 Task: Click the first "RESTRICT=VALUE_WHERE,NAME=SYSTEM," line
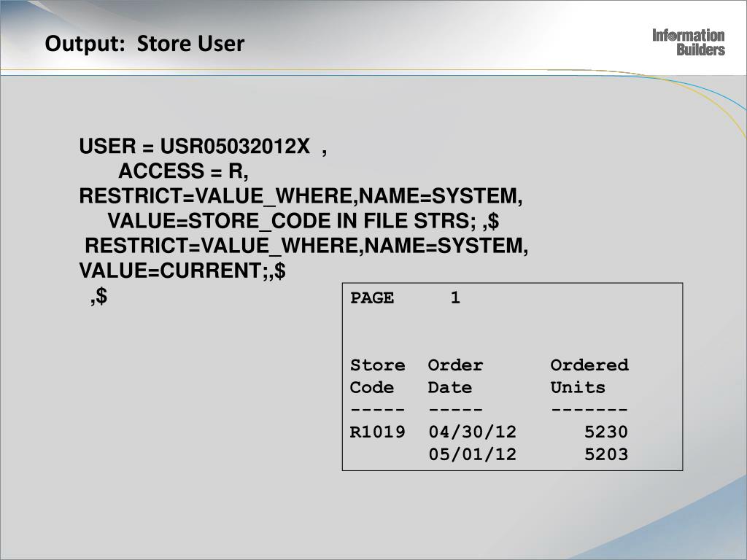(301, 195)
